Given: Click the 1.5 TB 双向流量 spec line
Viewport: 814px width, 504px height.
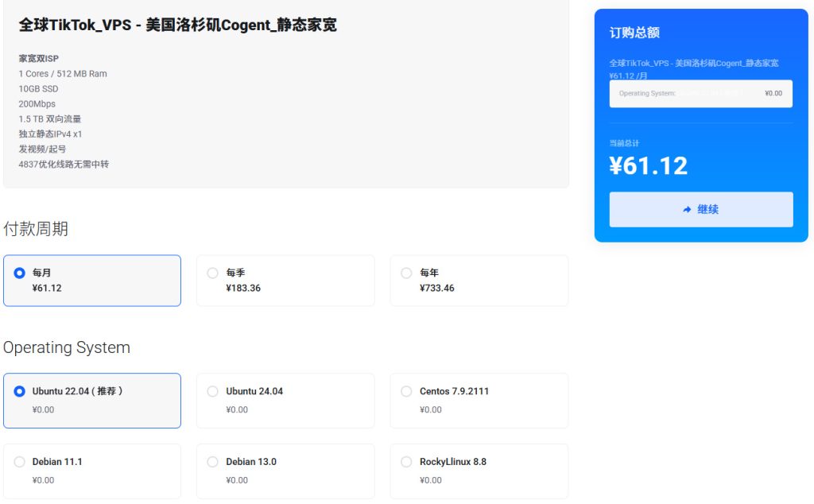Looking at the screenshot, I should (x=50, y=119).
